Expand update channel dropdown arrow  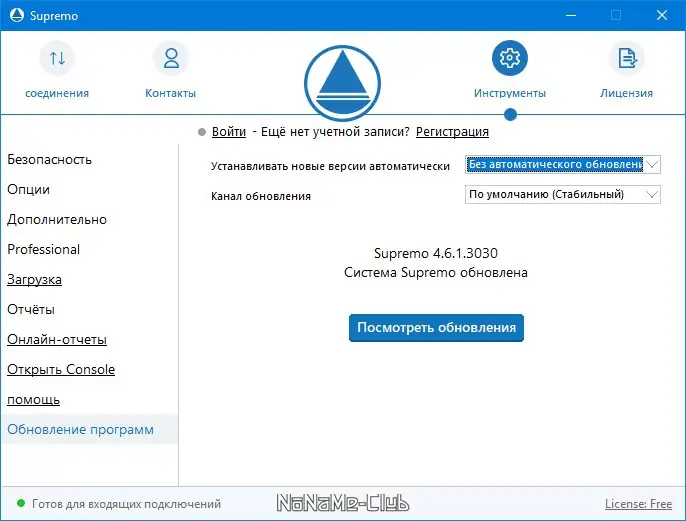point(652,194)
